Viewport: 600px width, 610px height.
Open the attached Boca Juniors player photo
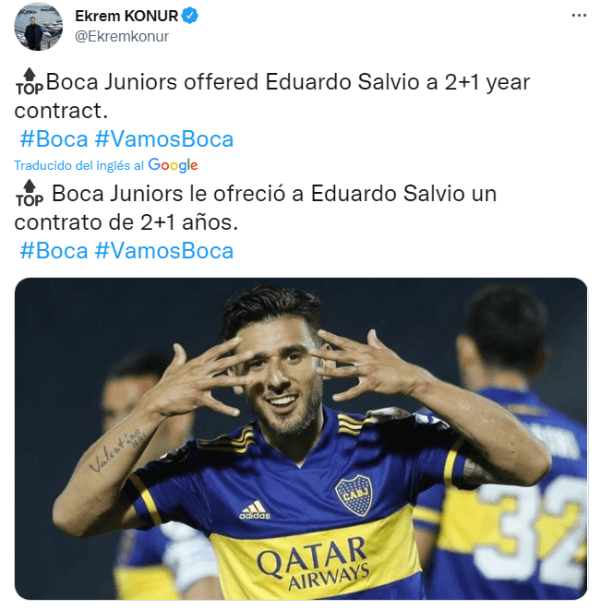pyautogui.click(x=301, y=438)
